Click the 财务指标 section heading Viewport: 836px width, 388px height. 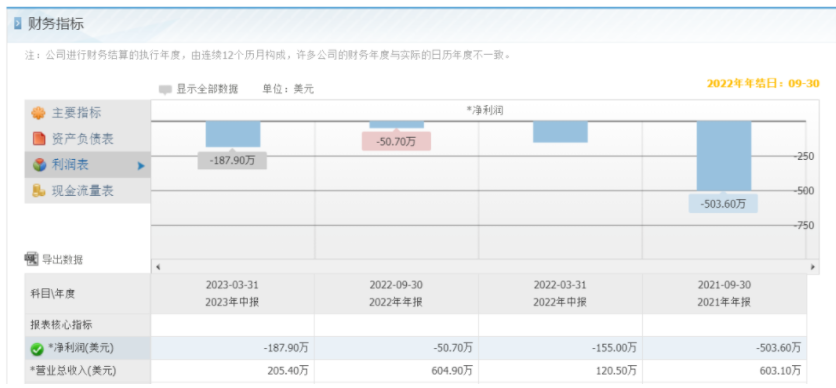[x=56, y=24]
